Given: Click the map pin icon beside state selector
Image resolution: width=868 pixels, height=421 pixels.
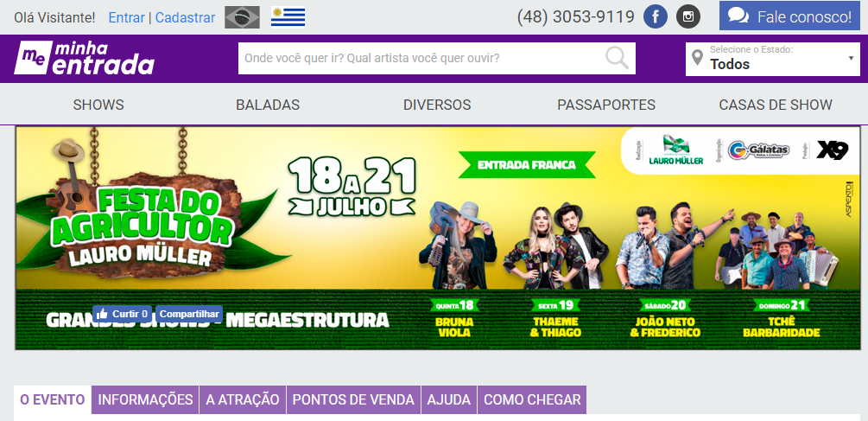Looking at the screenshot, I should tap(698, 58).
